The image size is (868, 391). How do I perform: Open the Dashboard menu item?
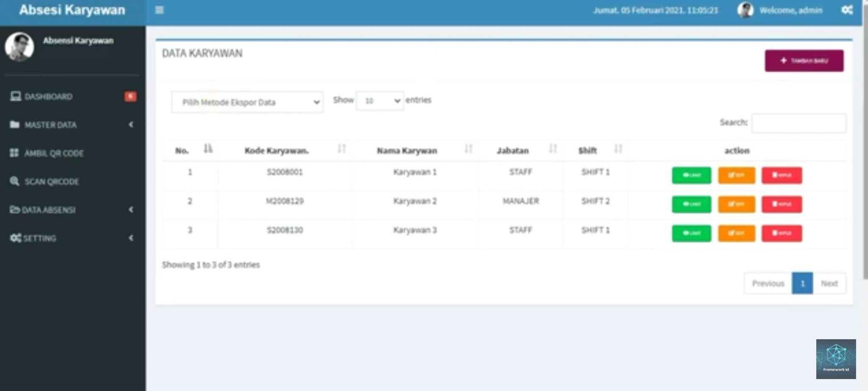coord(48,96)
